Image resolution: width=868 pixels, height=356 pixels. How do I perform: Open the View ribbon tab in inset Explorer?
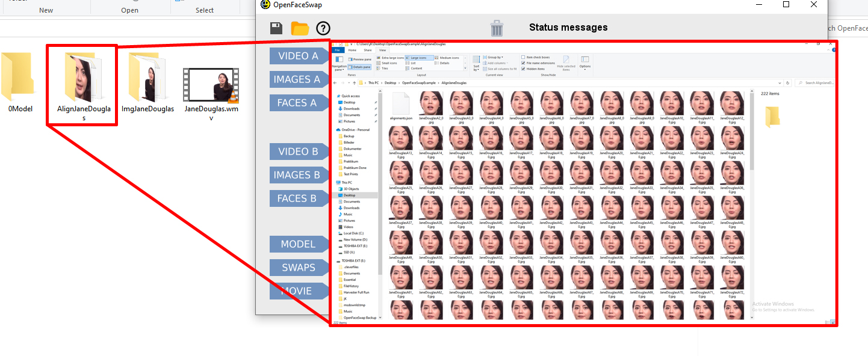coord(382,50)
